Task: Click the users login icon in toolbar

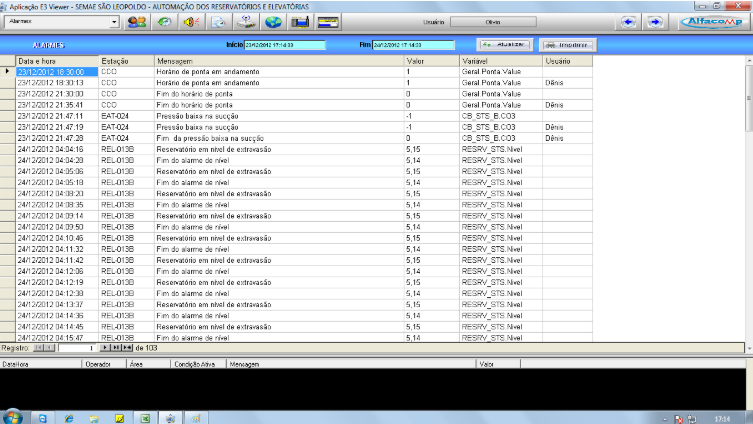Action: click(138, 21)
